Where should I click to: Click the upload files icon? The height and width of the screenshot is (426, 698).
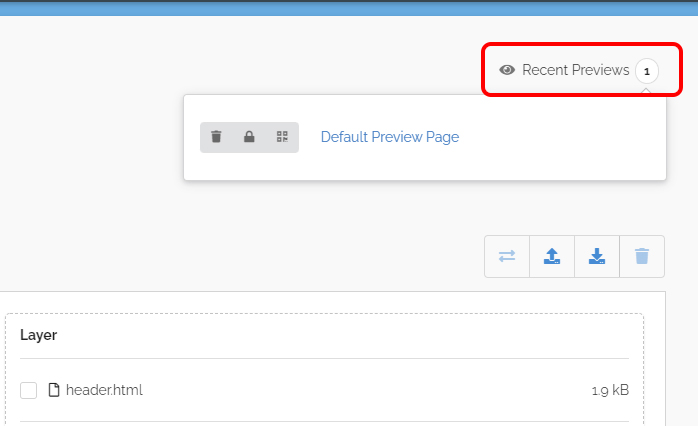pos(552,256)
